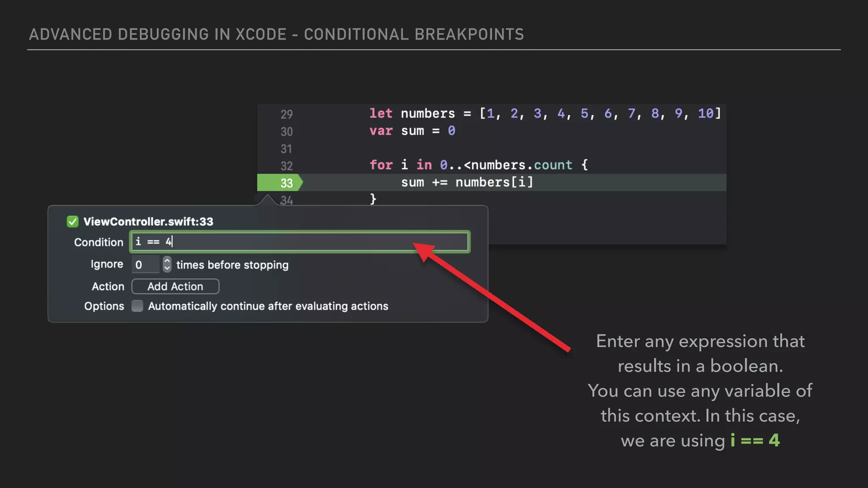Click the 'Options' label in popover
The width and height of the screenshot is (868, 488).
pyautogui.click(x=104, y=306)
